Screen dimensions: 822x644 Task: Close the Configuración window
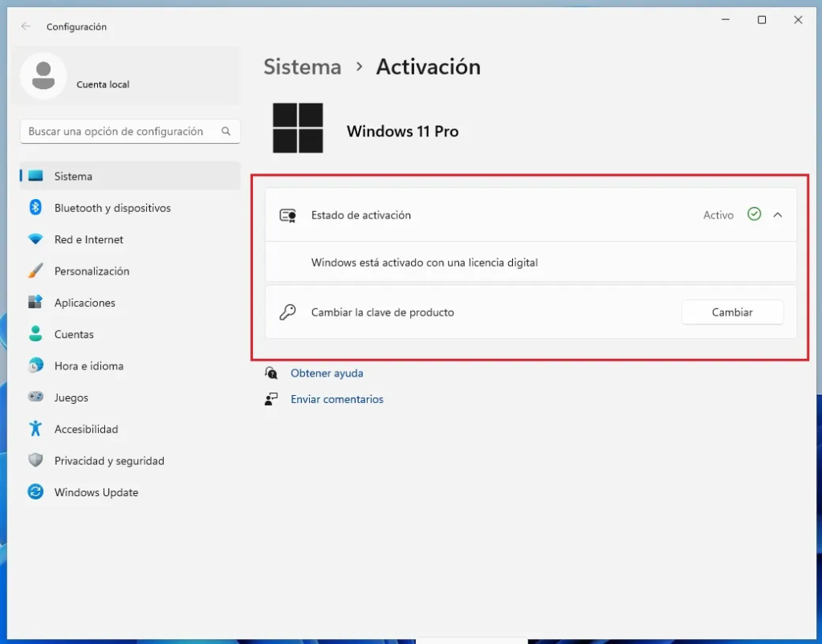[x=798, y=20]
